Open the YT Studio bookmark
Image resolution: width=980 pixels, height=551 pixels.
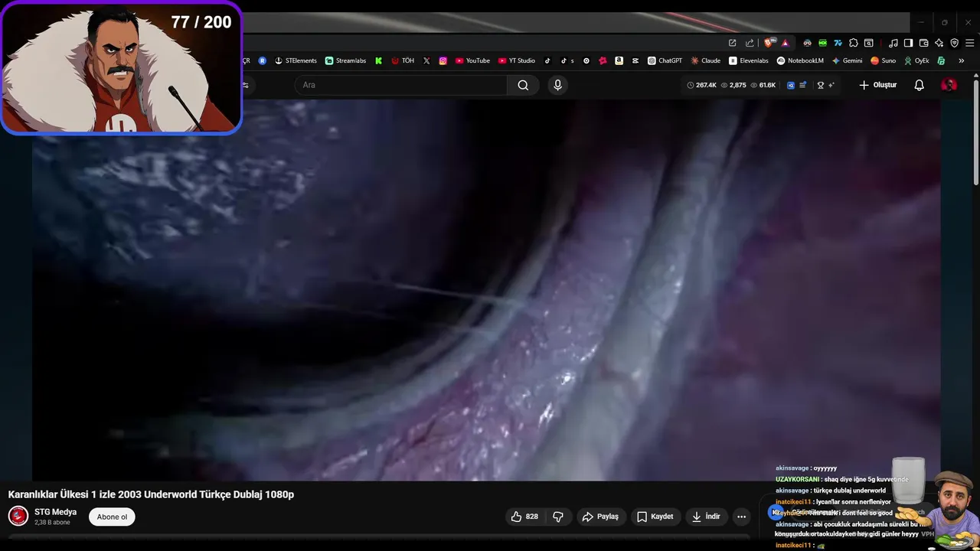point(517,60)
